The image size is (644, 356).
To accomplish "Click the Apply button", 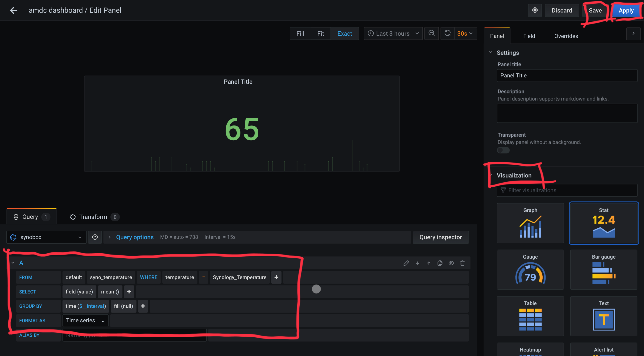I will coord(626,10).
